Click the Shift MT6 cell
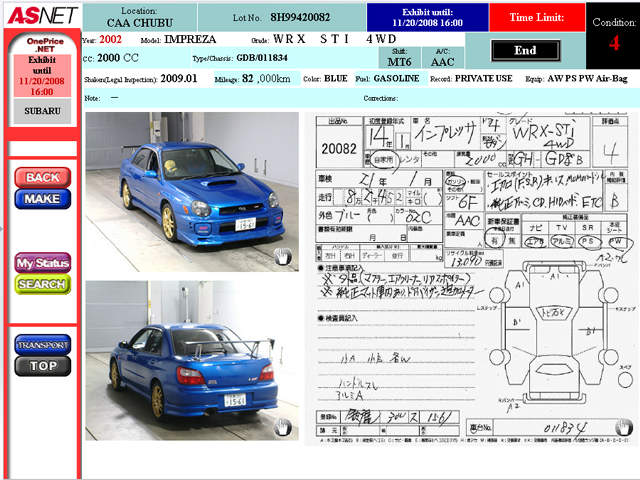Viewport: 640px width, 480px height. [399, 58]
